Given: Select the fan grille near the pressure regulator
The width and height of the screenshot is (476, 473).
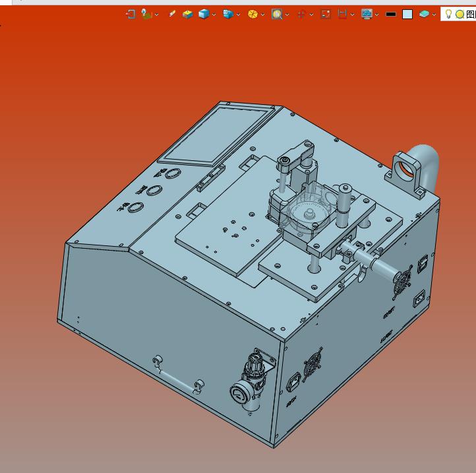Looking at the screenshot, I should pyautogui.click(x=312, y=363).
